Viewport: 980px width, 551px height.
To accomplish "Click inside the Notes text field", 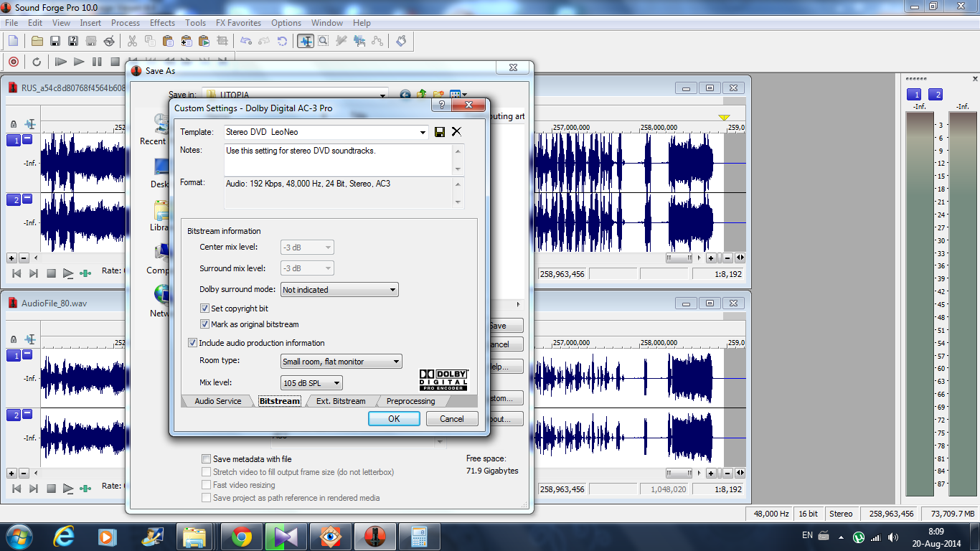I will click(x=339, y=160).
